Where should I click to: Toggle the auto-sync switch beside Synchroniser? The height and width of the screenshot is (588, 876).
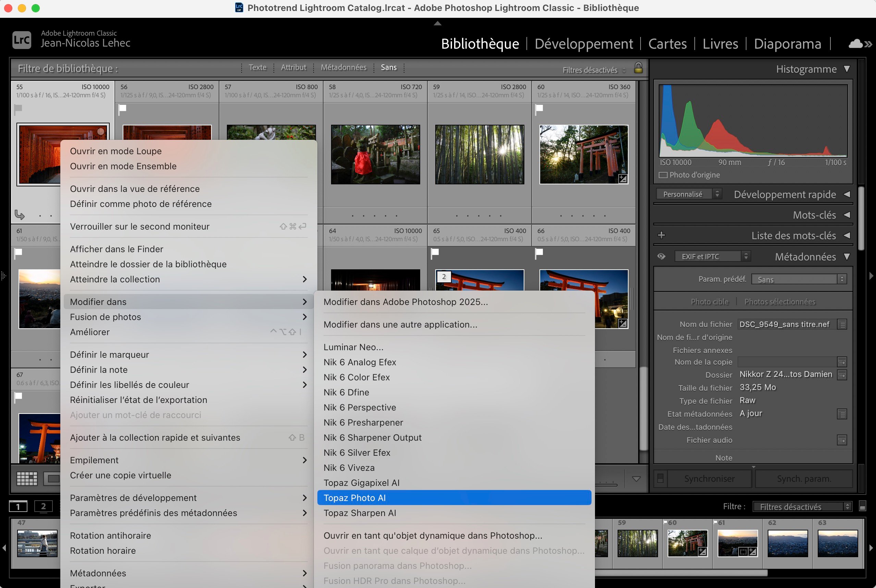click(660, 478)
